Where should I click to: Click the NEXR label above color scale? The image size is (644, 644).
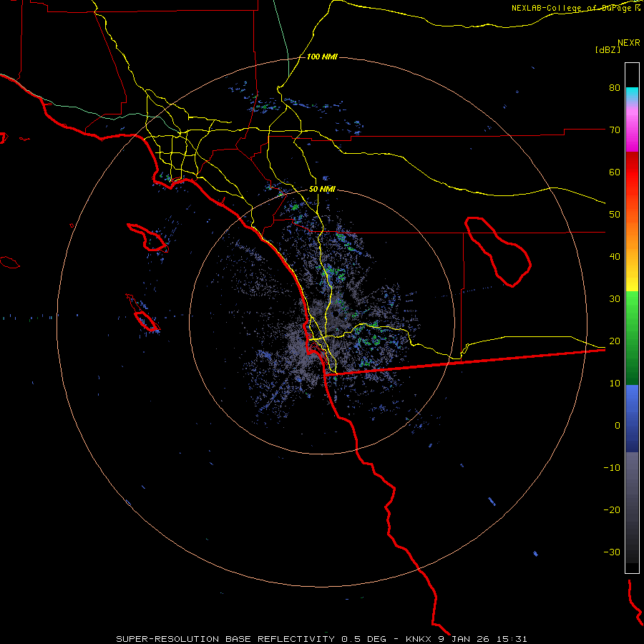(629, 42)
